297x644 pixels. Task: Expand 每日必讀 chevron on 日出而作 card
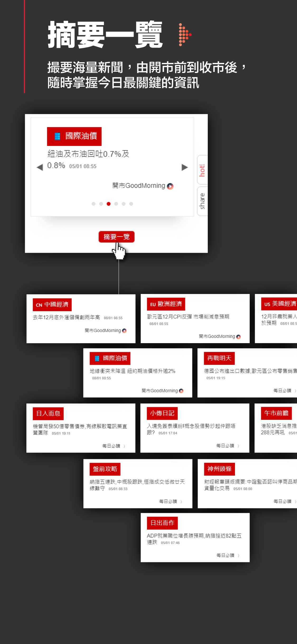pyautogui.click(x=239, y=555)
